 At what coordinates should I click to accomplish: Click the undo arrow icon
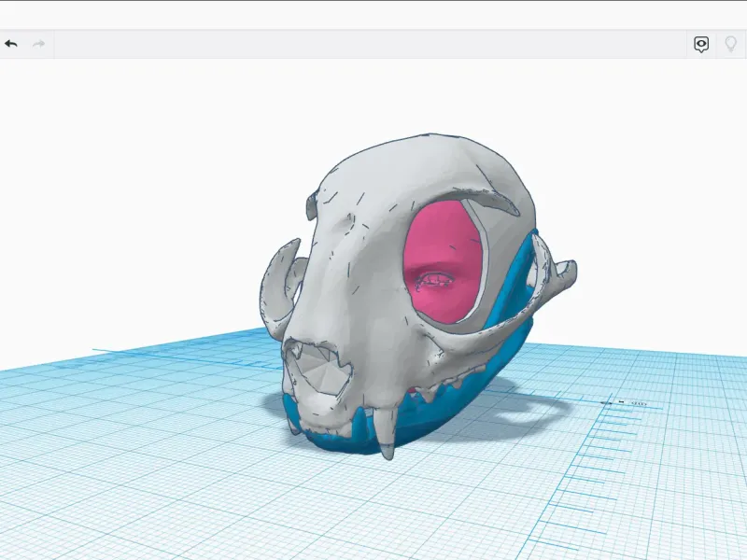pyautogui.click(x=11, y=44)
